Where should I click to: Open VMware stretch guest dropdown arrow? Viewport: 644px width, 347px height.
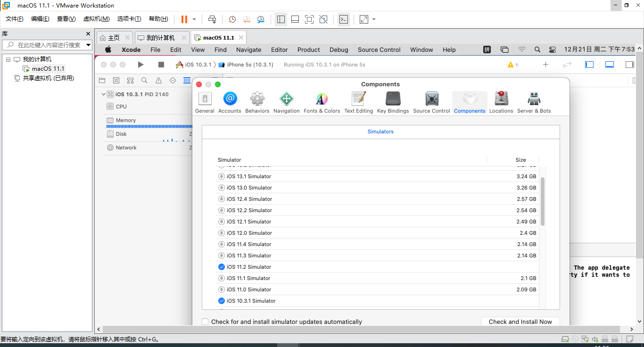tap(374, 19)
